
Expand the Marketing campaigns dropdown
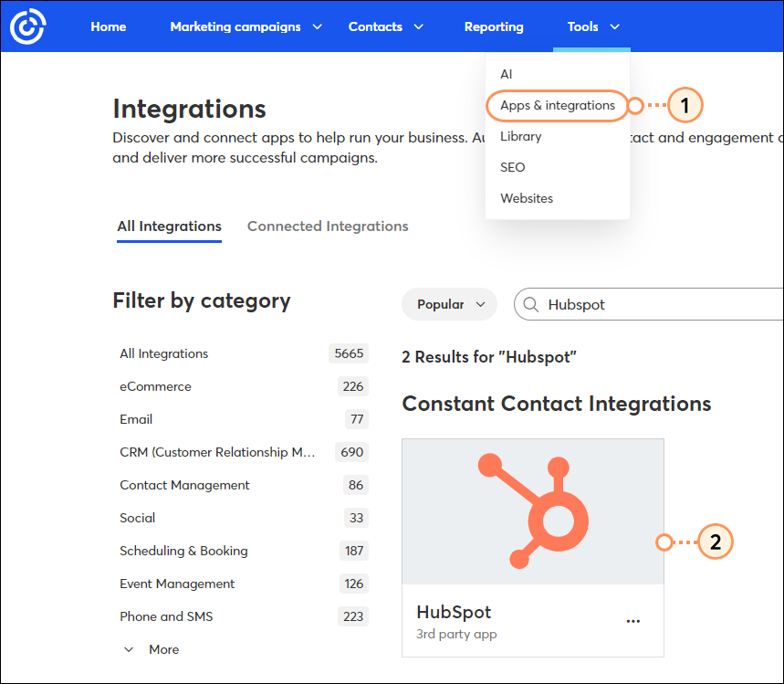coord(235,26)
